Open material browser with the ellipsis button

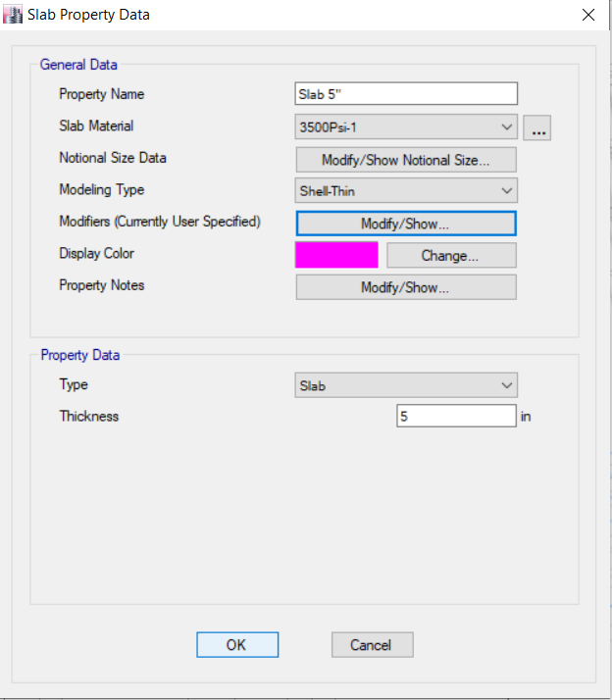pyautogui.click(x=536, y=127)
